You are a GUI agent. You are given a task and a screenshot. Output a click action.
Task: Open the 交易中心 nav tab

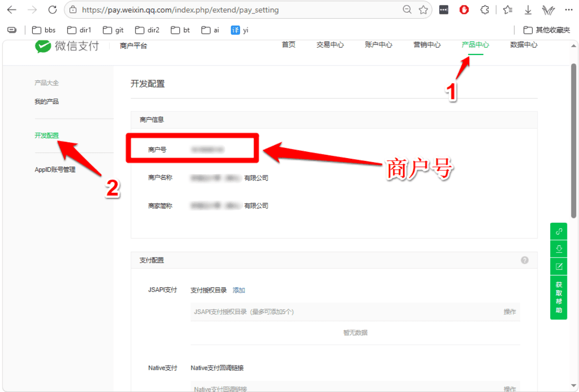[x=330, y=45]
